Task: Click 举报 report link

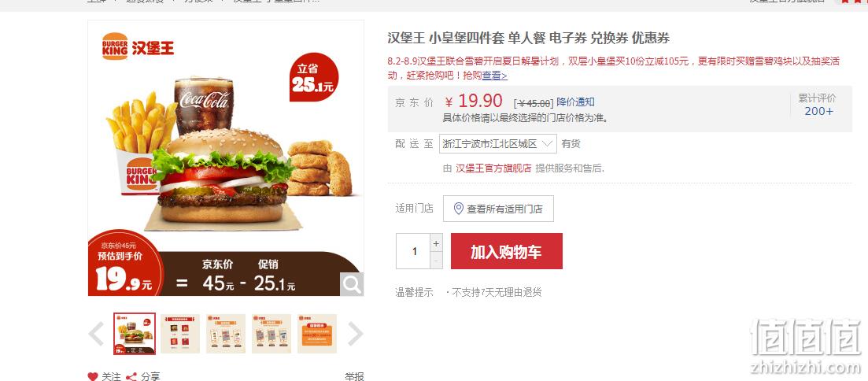Action: coord(354,376)
